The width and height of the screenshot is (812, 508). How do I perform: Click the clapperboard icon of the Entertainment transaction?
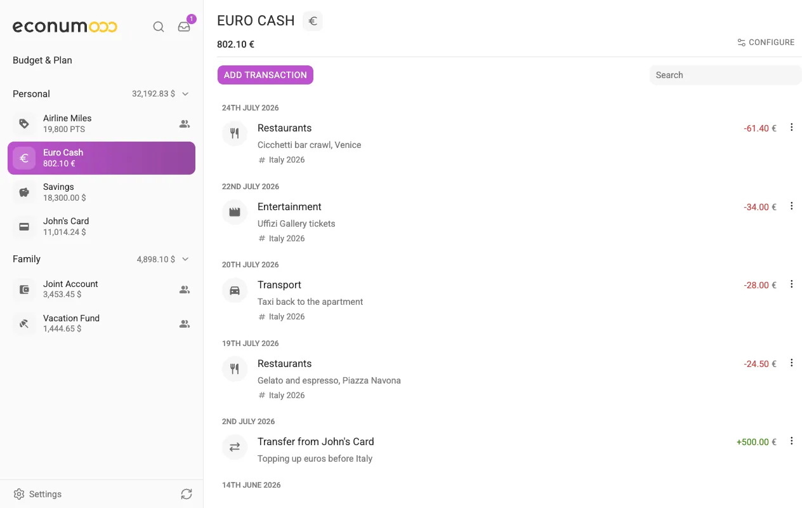[235, 212]
